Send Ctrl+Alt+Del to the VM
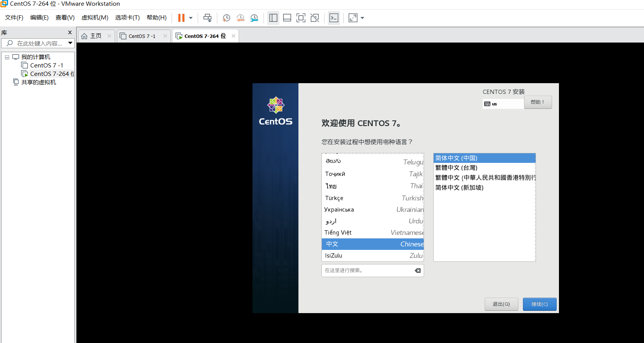Screen dimensions: 644x343 pyautogui.click(x=207, y=18)
